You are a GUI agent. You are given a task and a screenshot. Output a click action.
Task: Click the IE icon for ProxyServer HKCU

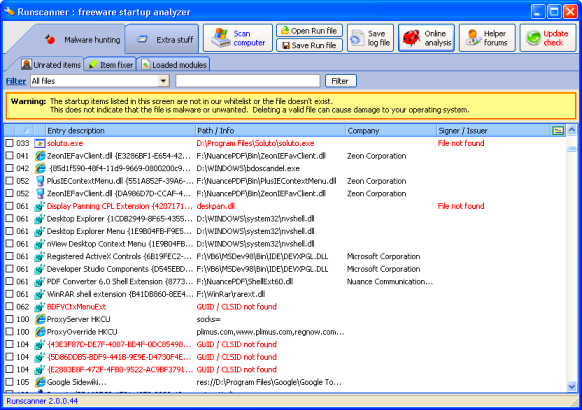pyautogui.click(x=40, y=319)
